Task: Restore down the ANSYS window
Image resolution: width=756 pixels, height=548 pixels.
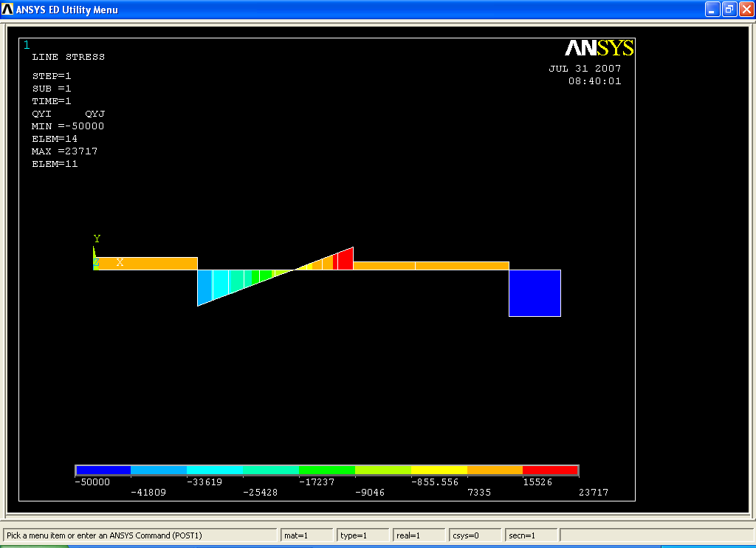Action: [729, 9]
